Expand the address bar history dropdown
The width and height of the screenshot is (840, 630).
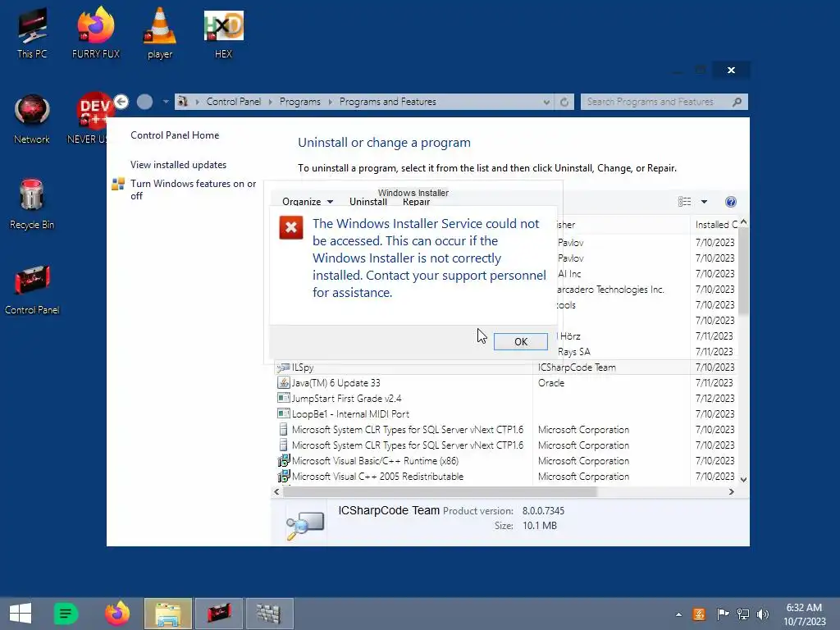click(x=546, y=102)
